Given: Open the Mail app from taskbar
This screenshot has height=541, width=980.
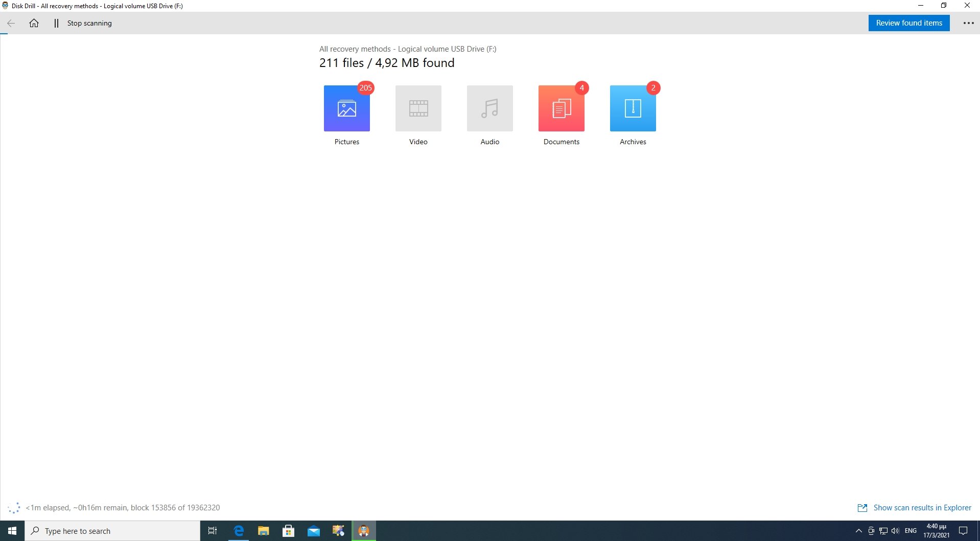Looking at the screenshot, I should (x=313, y=531).
